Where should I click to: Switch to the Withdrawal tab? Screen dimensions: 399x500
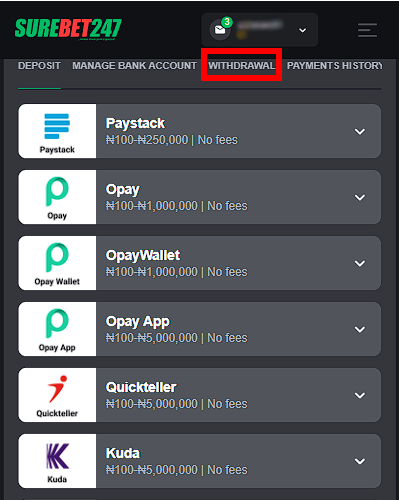pyautogui.click(x=242, y=66)
